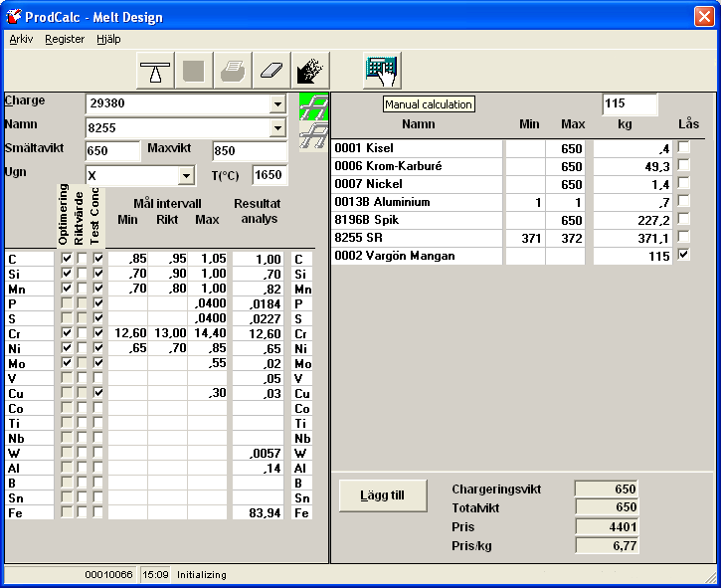
Task: Click the black arrow scatter toolbar icon
Action: coord(310,71)
